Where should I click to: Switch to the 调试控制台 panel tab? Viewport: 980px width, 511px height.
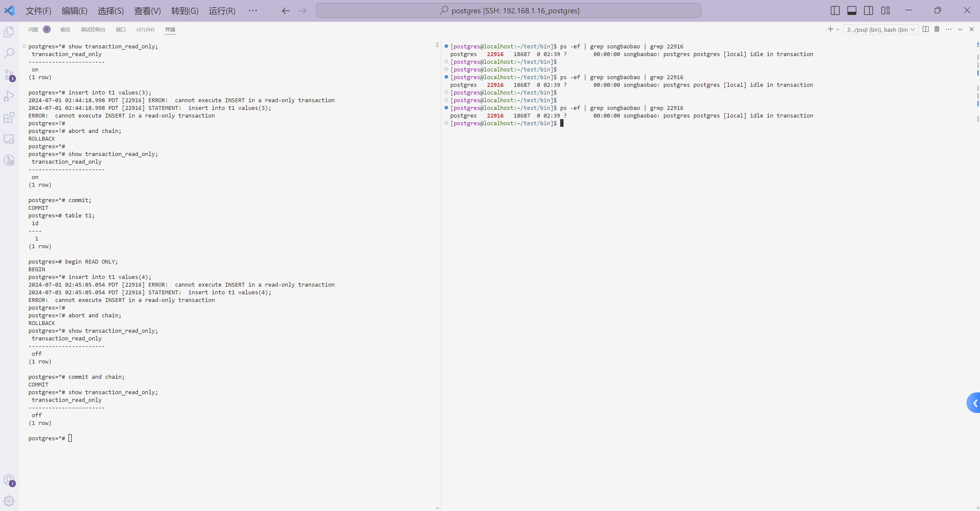point(93,29)
